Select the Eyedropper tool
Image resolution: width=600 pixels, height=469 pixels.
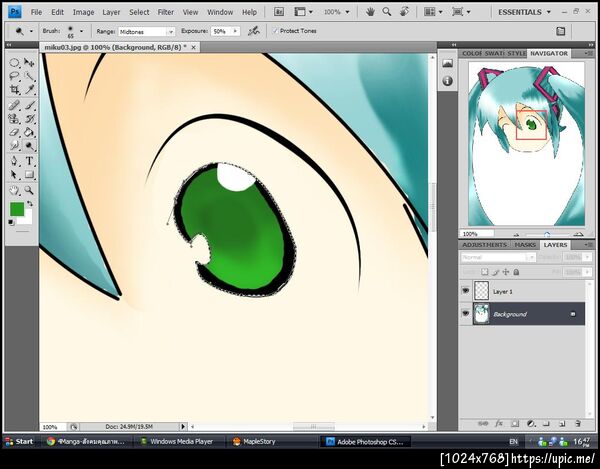pyautogui.click(x=29, y=90)
